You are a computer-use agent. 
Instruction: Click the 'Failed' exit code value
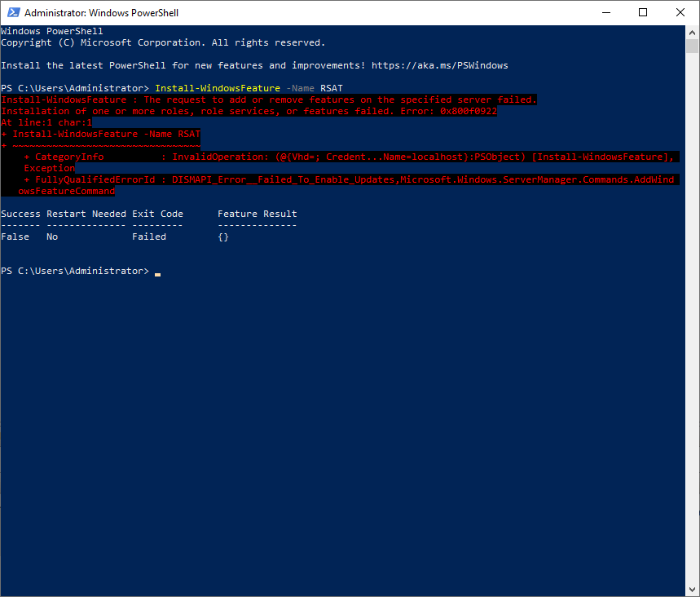149,237
